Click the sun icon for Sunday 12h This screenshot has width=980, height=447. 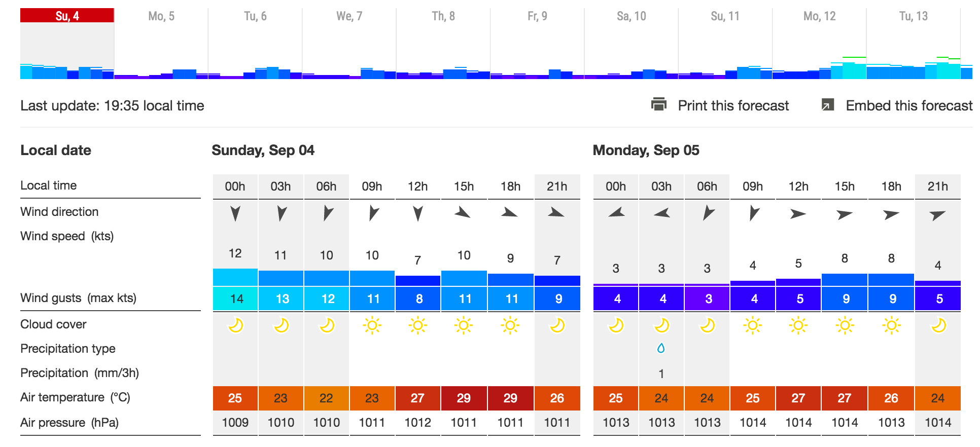[x=417, y=325]
